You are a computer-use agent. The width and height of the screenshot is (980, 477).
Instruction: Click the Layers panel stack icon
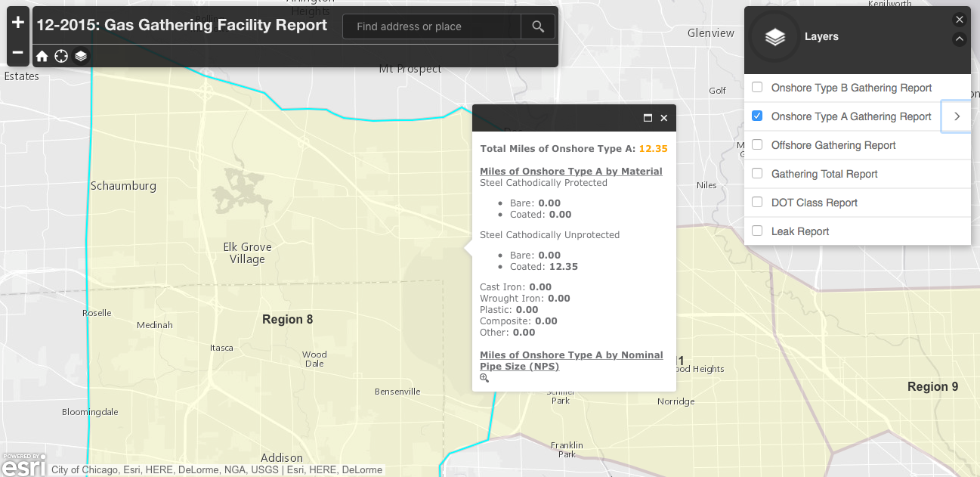(x=775, y=37)
